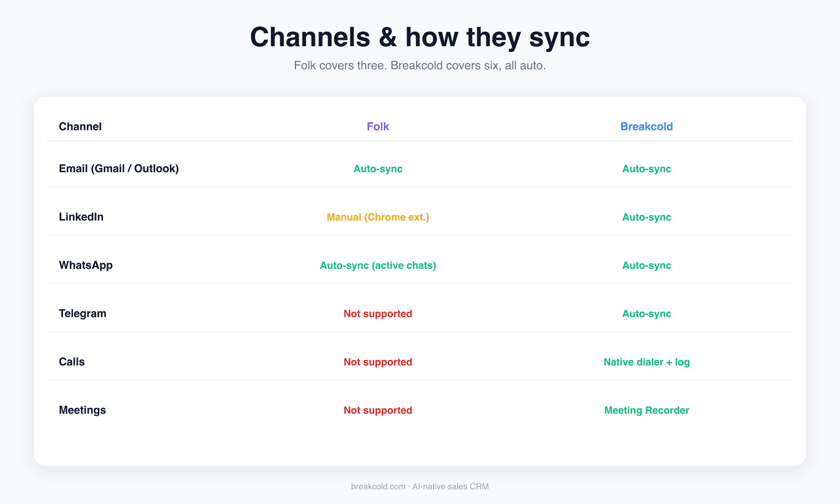This screenshot has width=840, height=504.
Task: Click the 'breakcold.com · AI-native sales CRM' footer
Action: click(420, 486)
